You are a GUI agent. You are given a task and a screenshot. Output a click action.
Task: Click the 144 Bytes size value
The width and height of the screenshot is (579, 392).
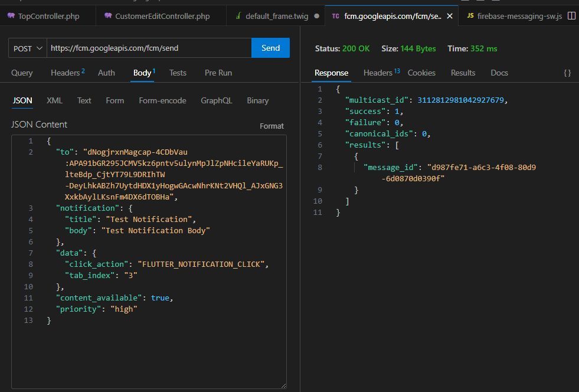(x=418, y=48)
